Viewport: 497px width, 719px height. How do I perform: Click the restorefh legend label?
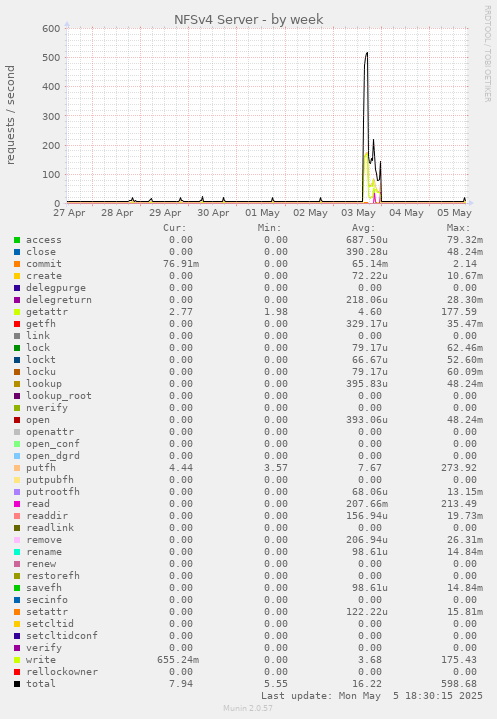pyautogui.click(x=53, y=576)
